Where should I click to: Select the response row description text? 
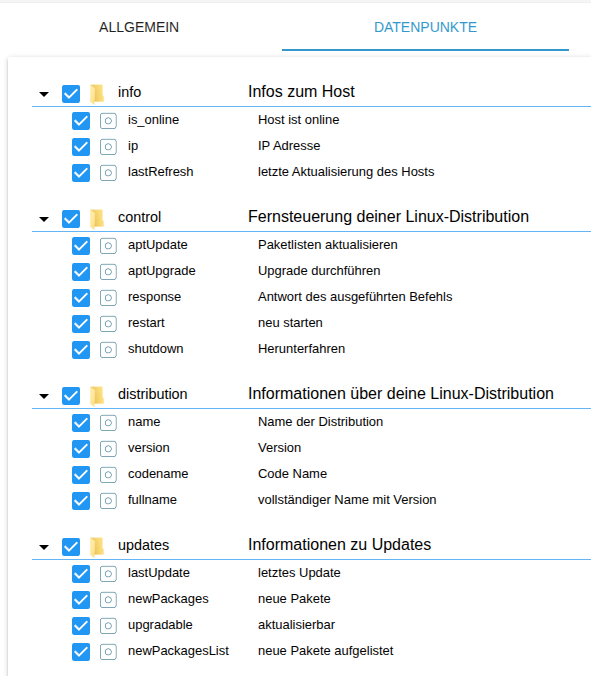point(355,297)
